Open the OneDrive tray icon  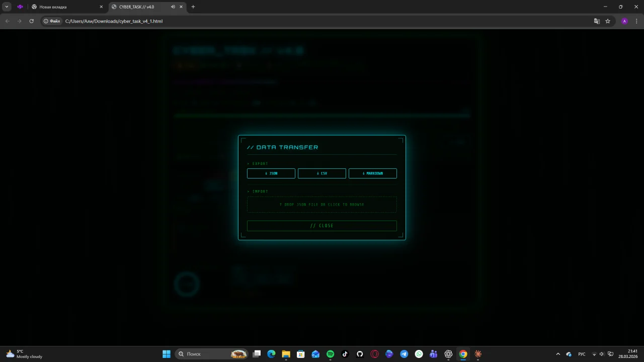tap(569, 354)
